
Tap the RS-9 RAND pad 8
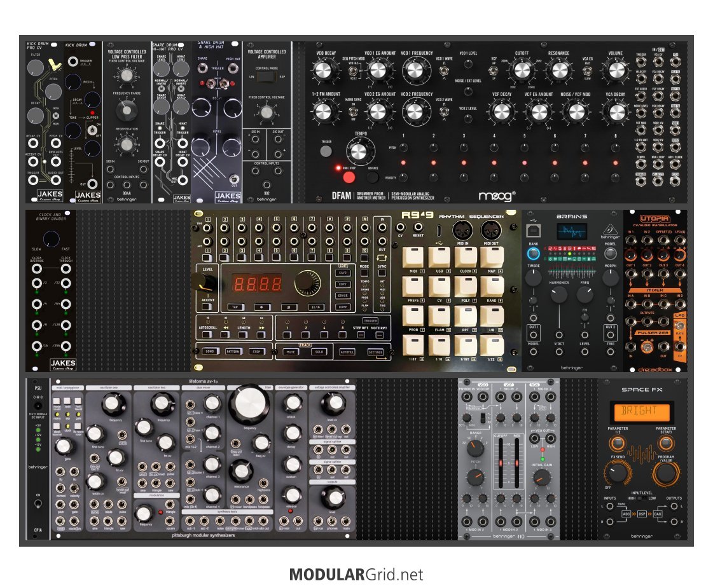click(x=492, y=287)
